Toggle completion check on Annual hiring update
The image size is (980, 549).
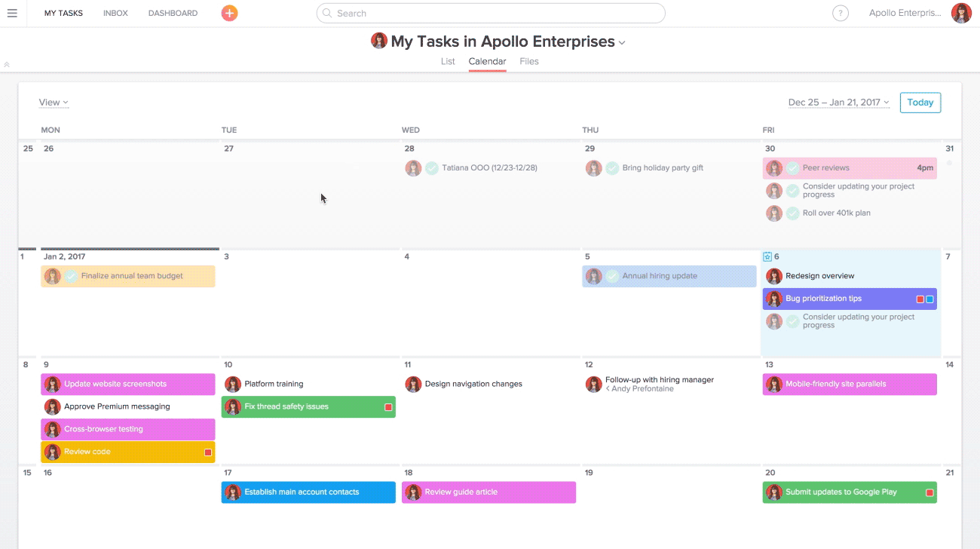(x=612, y=276)
